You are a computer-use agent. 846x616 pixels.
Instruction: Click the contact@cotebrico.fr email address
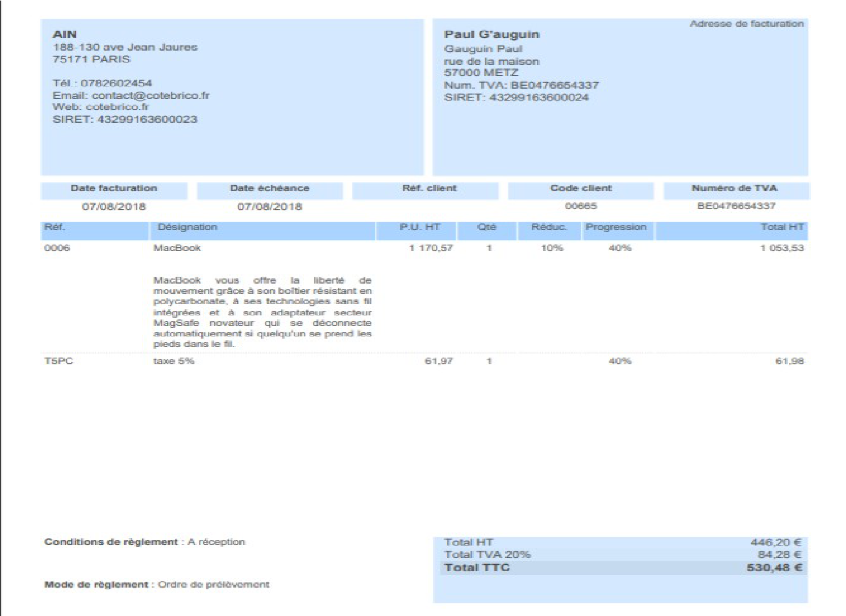151,95
